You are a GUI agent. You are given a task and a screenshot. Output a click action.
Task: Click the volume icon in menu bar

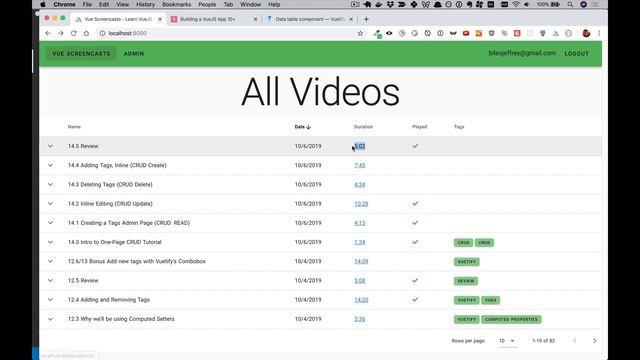527,4
